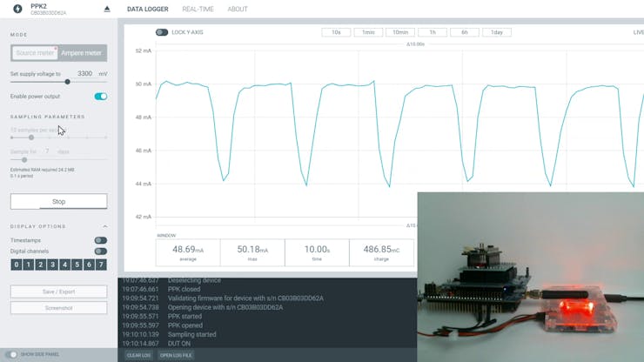This screenshot has height=362, width=644.
Task: Switch to the Real-Time tab
Action: [x=198, y=9]
